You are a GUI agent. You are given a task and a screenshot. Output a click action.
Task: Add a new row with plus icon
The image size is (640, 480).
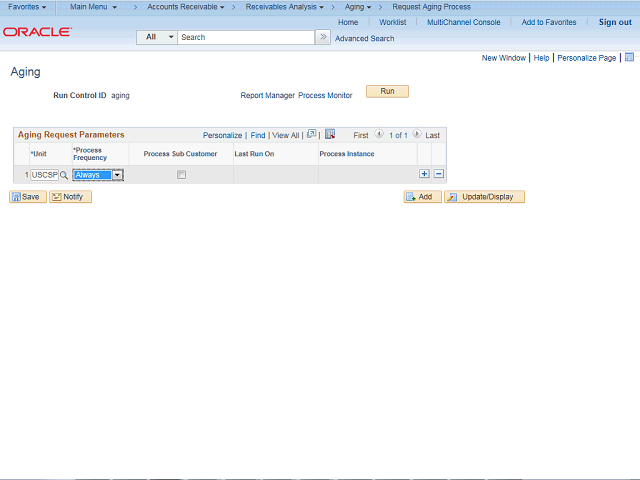click(424, 174)
